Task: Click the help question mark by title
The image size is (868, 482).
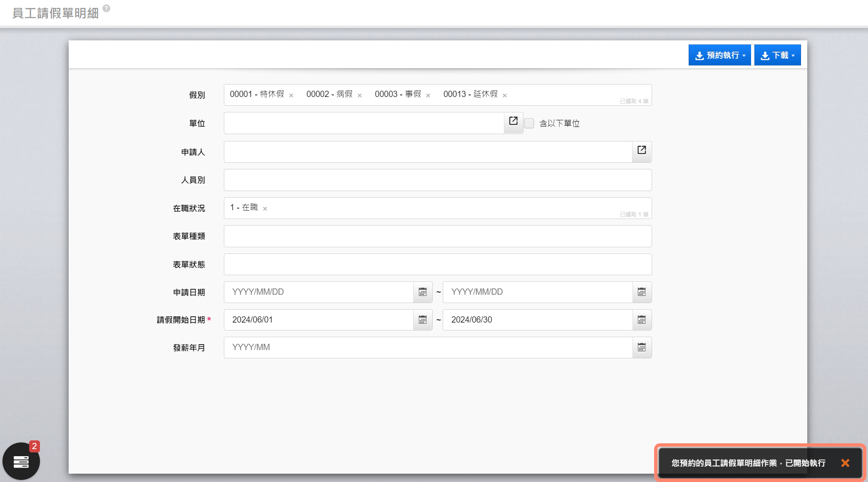Action: coord(107,8)
